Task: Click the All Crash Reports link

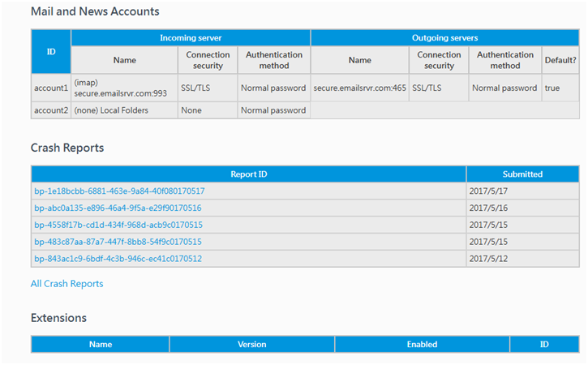Action: point(67,284)
